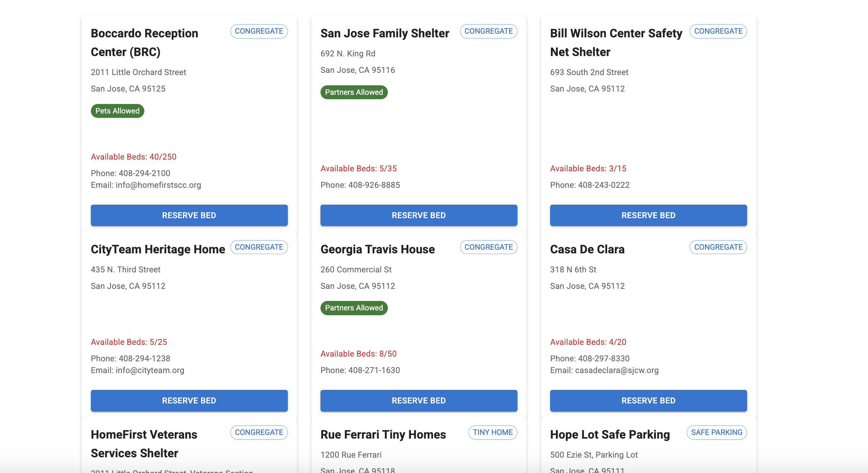The width and height of the screenshot is (868, 473).
Task: Reserve a bed at Casa De Clara
Action: 648,401
